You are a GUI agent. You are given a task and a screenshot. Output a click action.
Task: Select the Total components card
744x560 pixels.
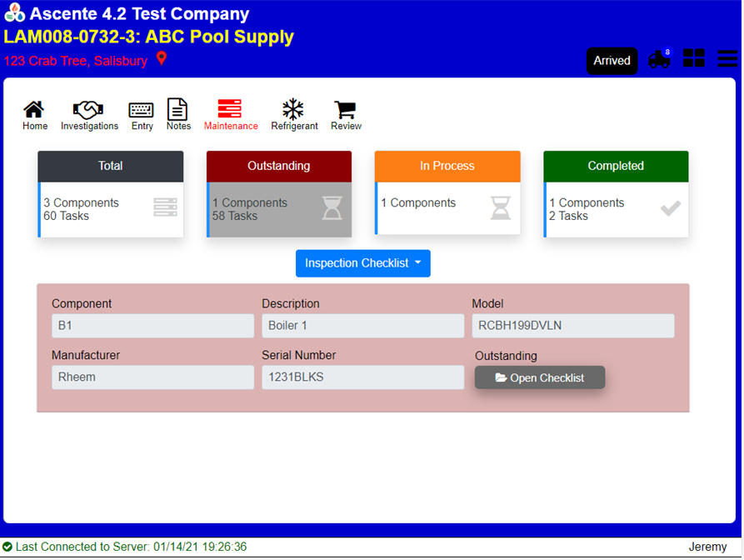click(x=111, y=194)
